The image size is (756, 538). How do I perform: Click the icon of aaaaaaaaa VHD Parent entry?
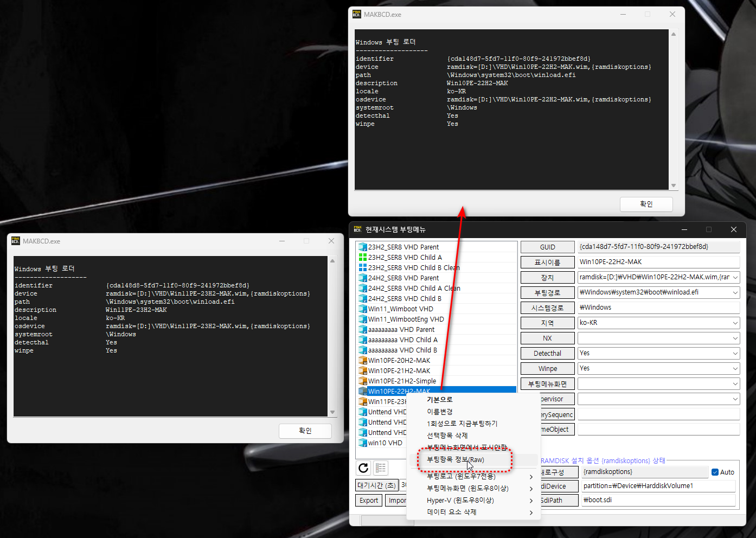[363, 330]
